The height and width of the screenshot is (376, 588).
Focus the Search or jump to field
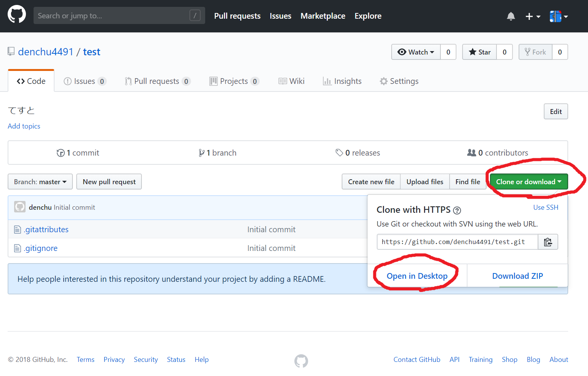119,16
